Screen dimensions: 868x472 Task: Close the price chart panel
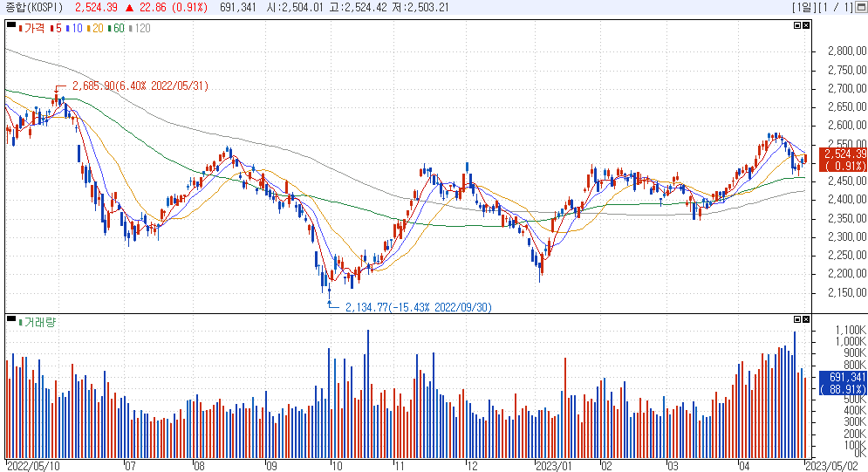tap(806, 25)
